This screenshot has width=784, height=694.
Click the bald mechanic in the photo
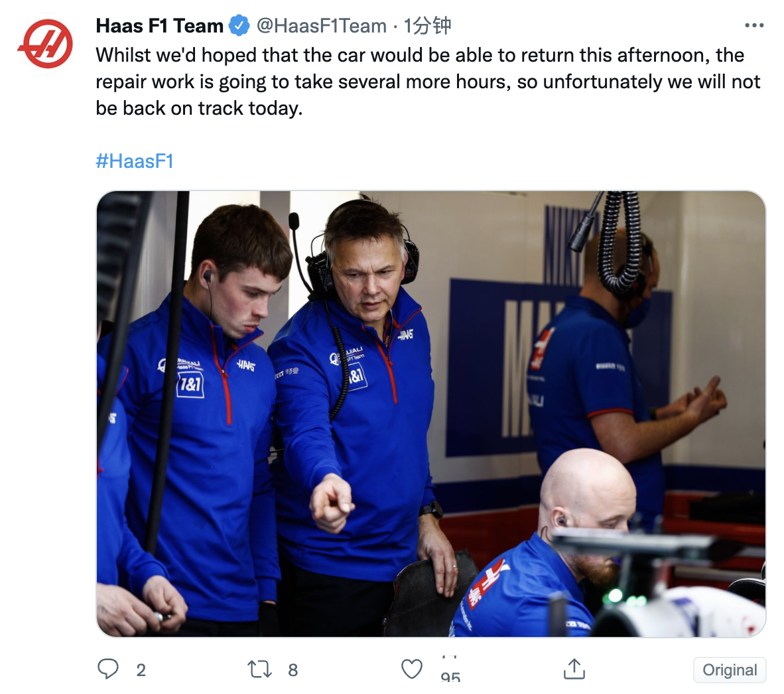point(545,545)
